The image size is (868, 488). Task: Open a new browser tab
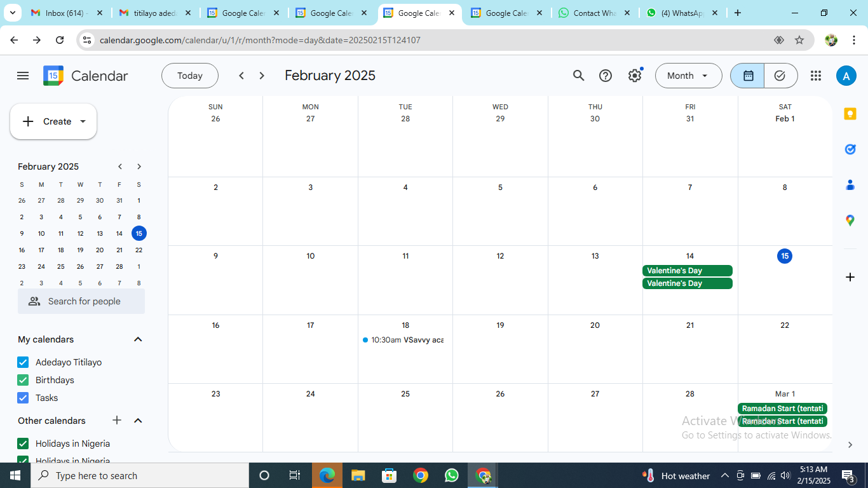pos(737,13)
